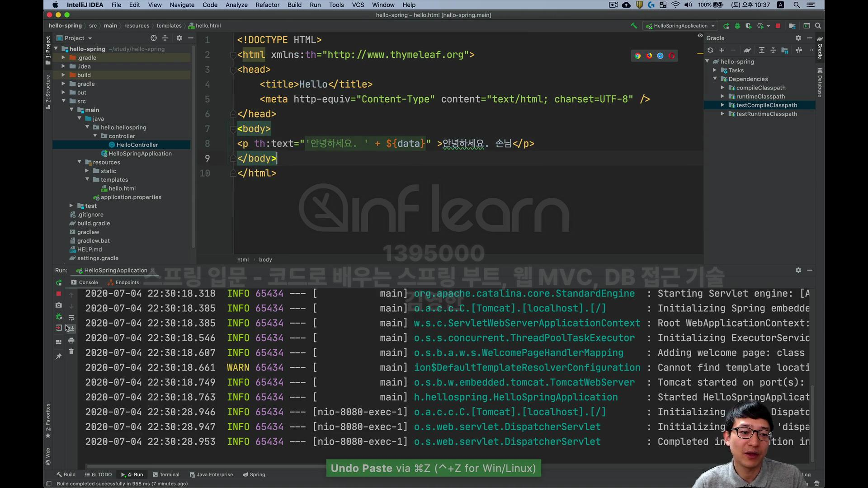Open the Spring tool window
The image size is (868, 488).
[254, 474]
